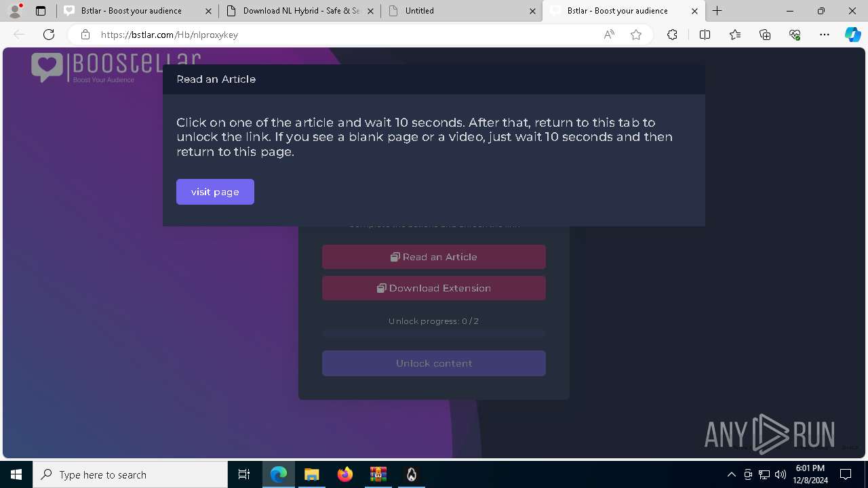The image size is (868, 488).
Task: Open the volume control tray icon
Action: click(x=781, y=474)
